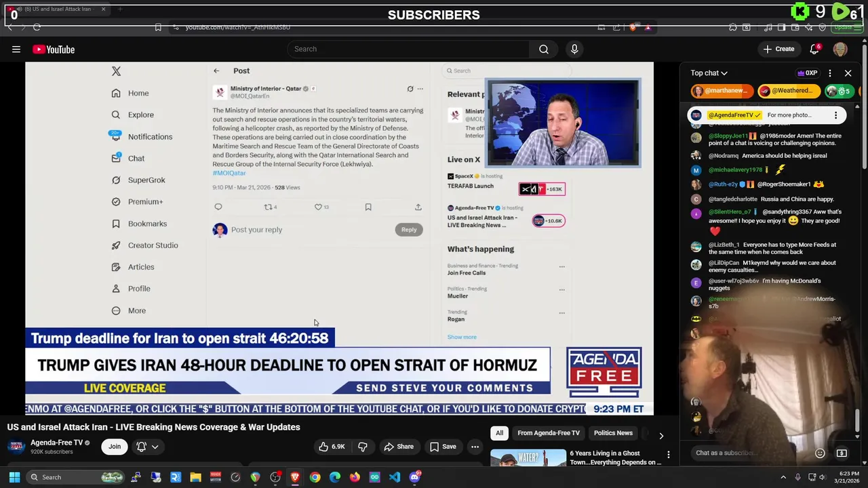Go to the YouTube home logo
The width and height of the screenshot is (868, 488).
click(54, 49)
